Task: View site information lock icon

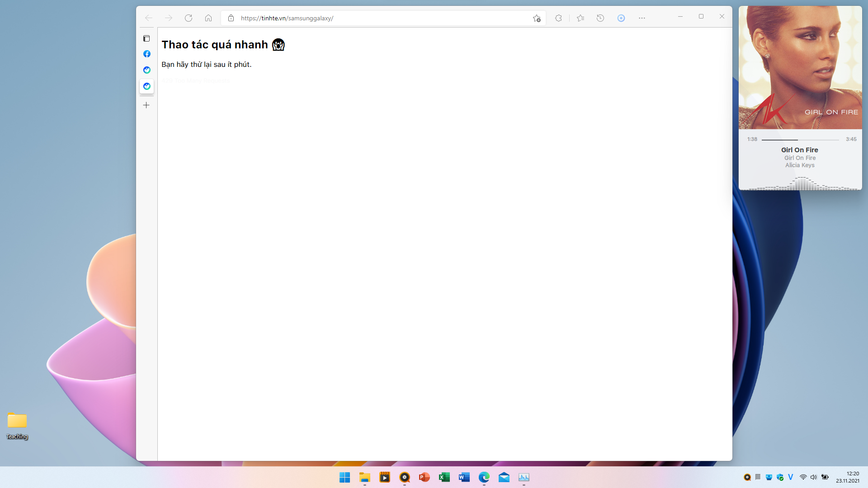Action: [231, 18]
